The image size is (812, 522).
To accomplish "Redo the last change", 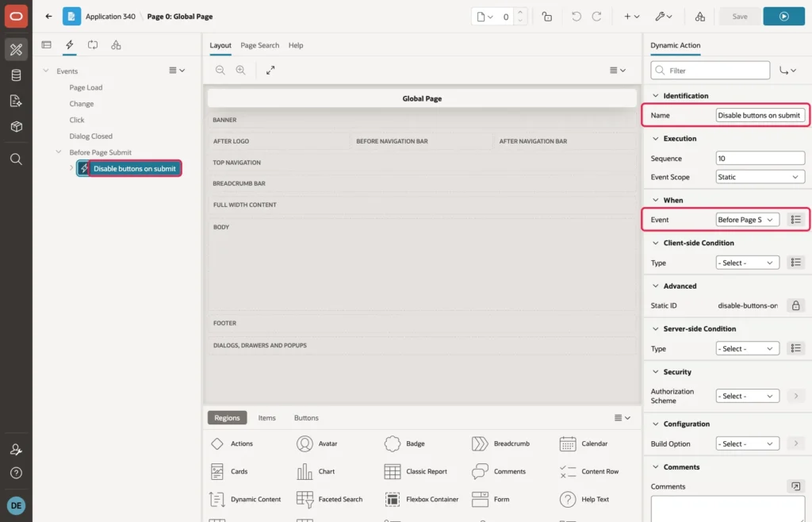I will point(596,17).
